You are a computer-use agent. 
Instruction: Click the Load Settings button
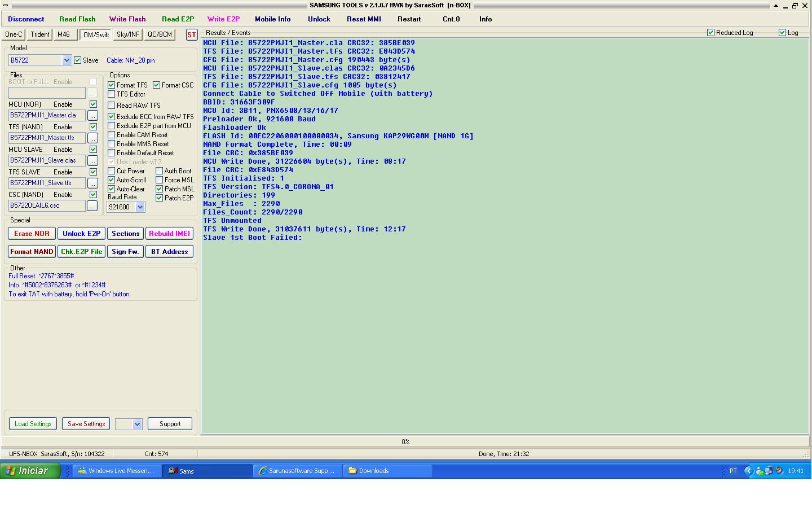pos(33,424)
